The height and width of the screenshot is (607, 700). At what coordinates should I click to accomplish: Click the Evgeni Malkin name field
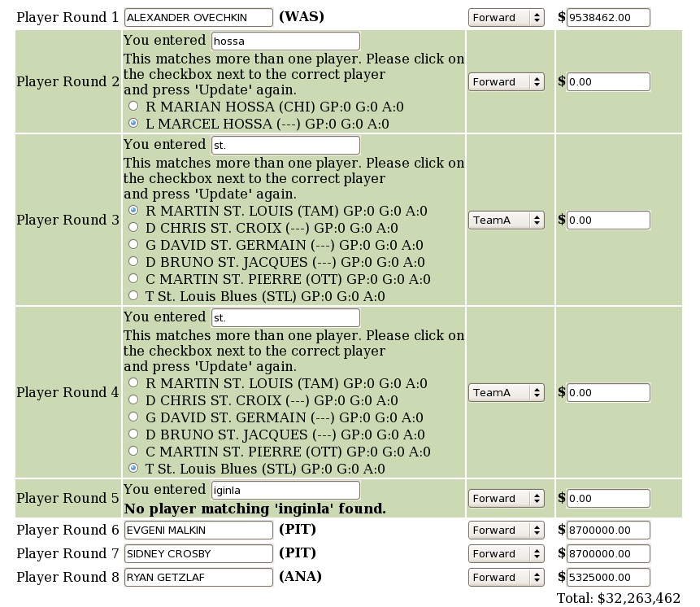pyautogui.click(x=198, y=531)
